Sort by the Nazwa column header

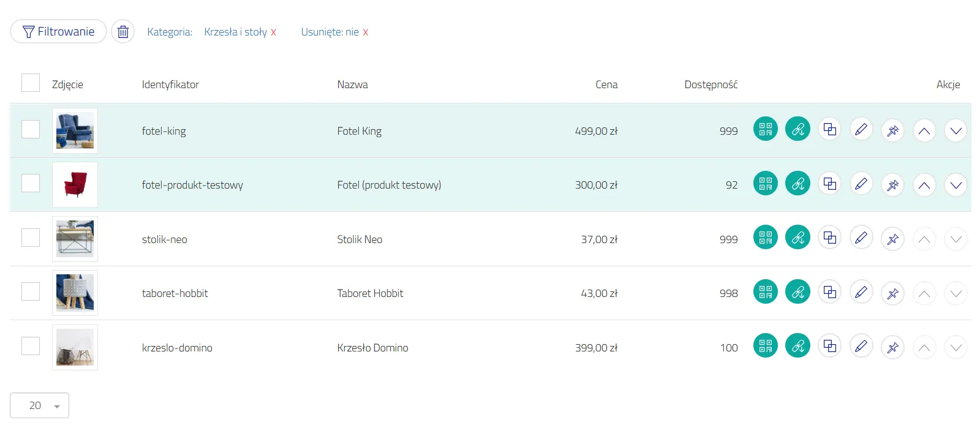[352, 84]
